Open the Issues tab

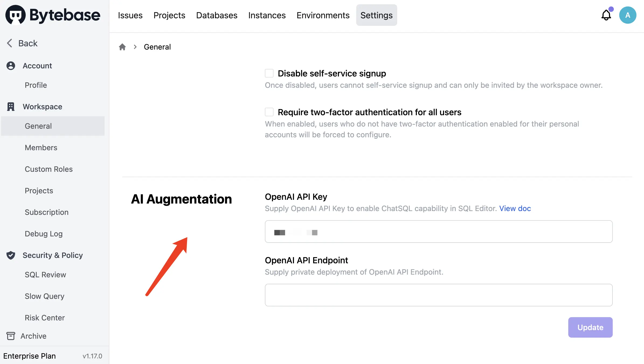130,15
